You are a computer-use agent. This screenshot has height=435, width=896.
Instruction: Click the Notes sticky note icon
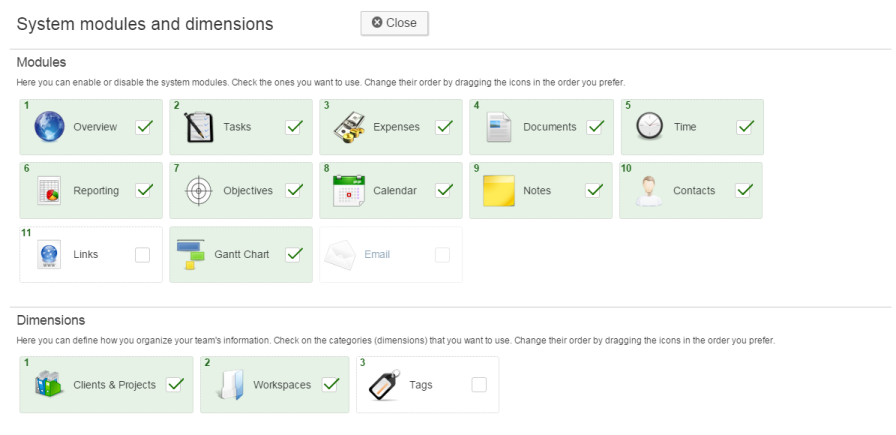pyautogui.click(x=499, y=191)
